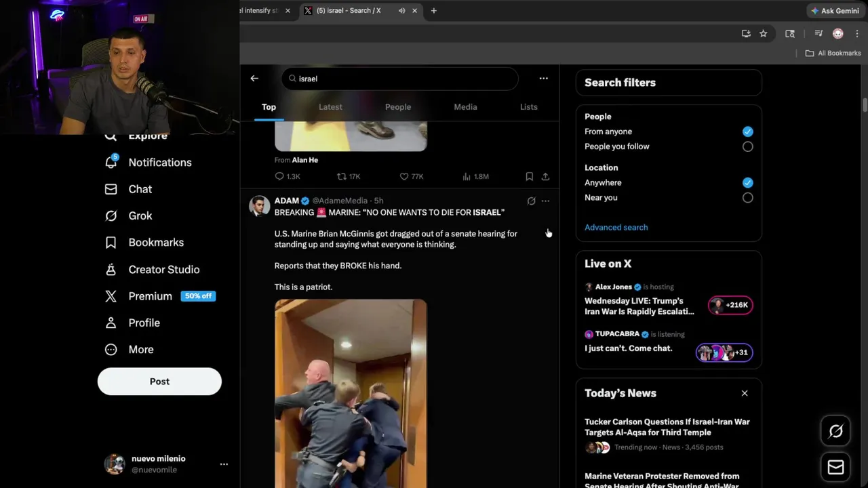Viewport: 868px width, 488px height.
Task: Close the Today's News panel
Action: pos(745,393)
